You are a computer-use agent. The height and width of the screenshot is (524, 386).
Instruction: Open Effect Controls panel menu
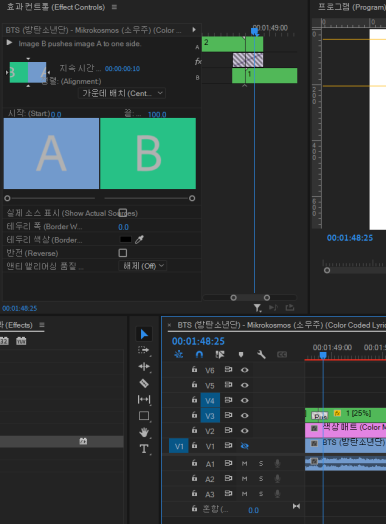coord(114,7)
